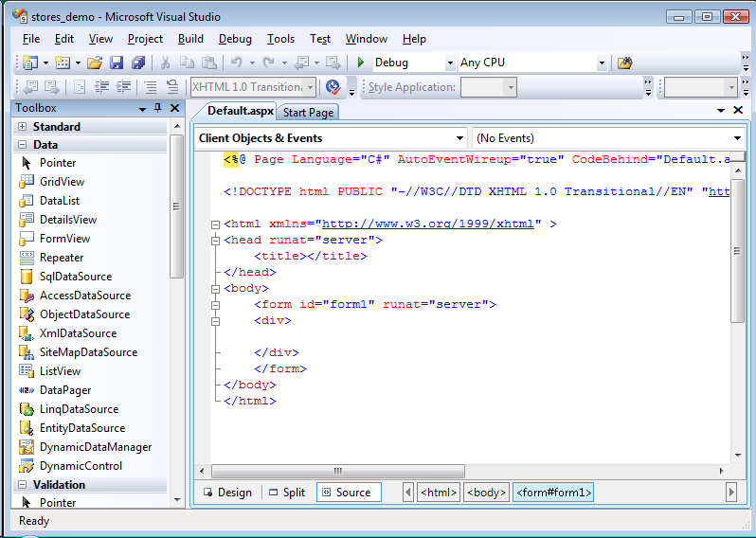Click the Find in Files folder icon
The height and width of the screenshot is (538, 756).
click(625, 63)
